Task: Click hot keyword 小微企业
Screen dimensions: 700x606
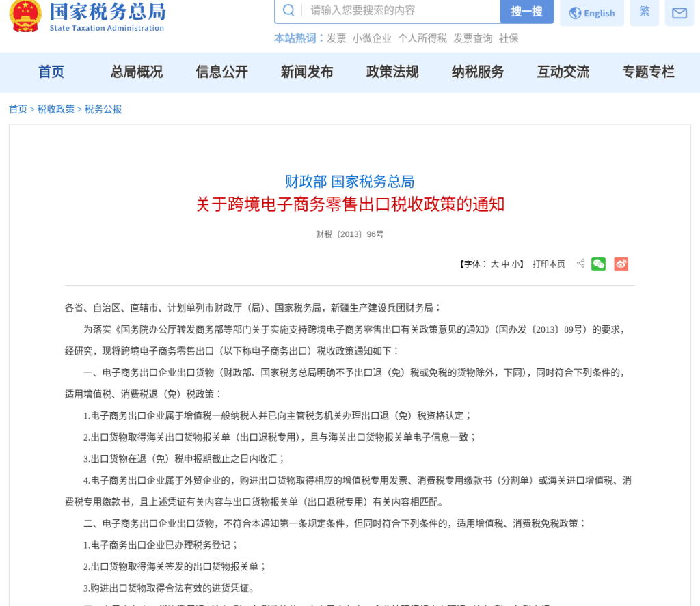Action: click(x=372, y=39)
